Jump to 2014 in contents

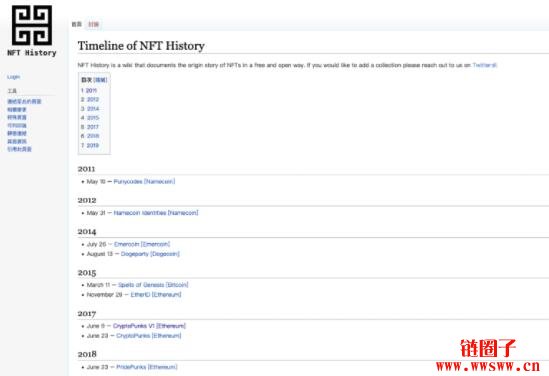point(90,109)
